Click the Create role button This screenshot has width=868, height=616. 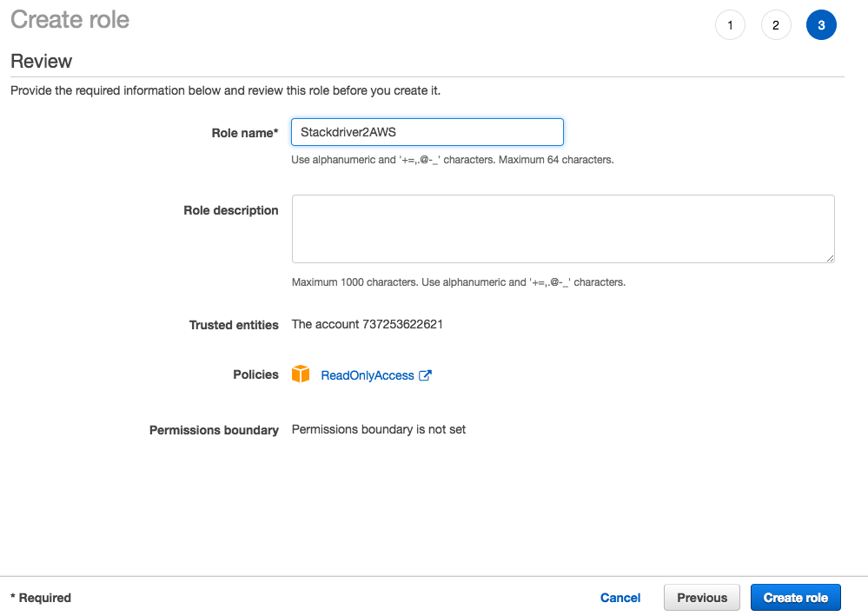click(795, 598)
